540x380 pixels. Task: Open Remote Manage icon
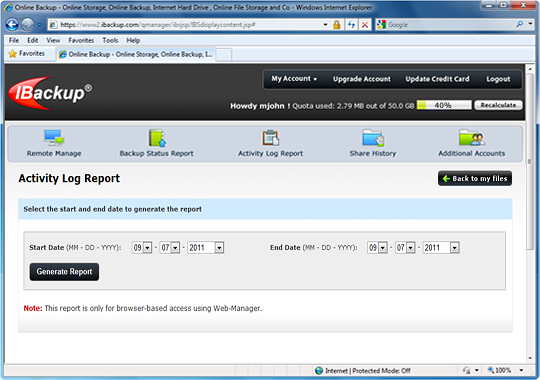[x=54, y=137]
